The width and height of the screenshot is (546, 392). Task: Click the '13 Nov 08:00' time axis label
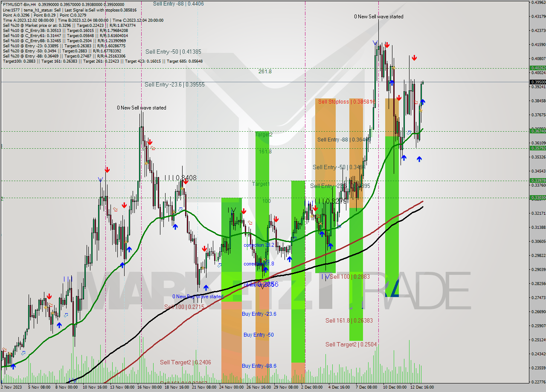pos(123,387)
